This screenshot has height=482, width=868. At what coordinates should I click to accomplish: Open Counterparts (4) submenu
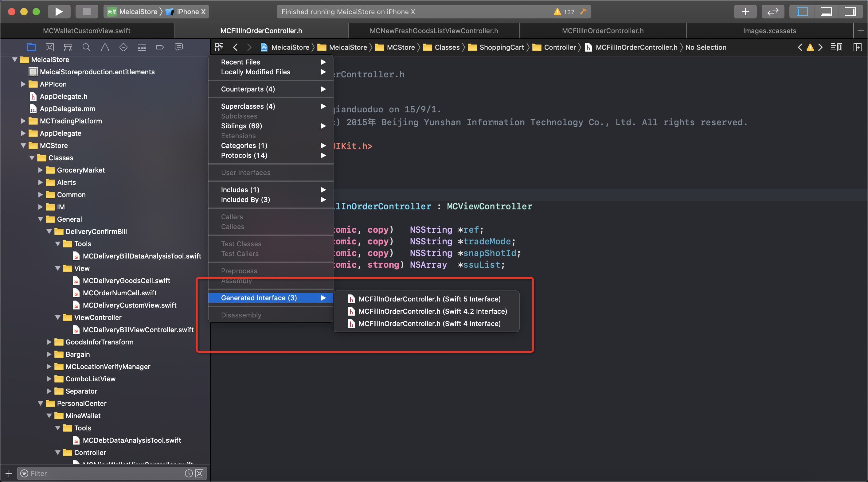[x=271, y=89]
